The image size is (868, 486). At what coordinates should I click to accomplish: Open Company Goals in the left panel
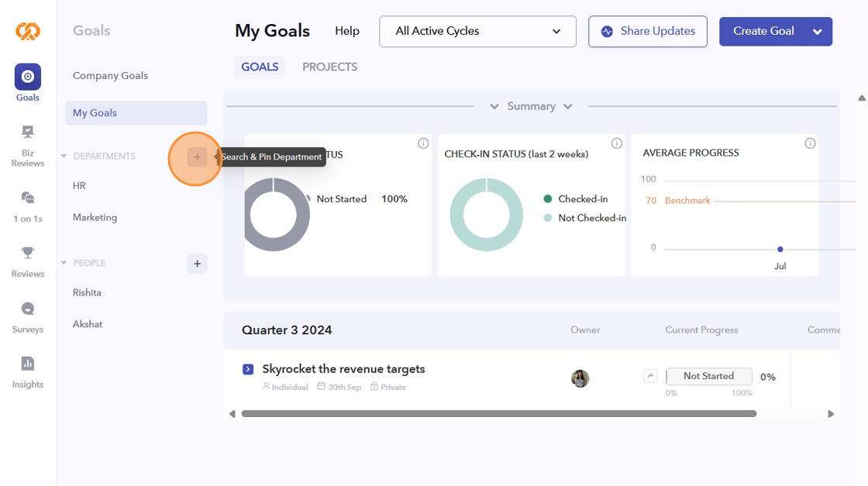click(110, 76)
